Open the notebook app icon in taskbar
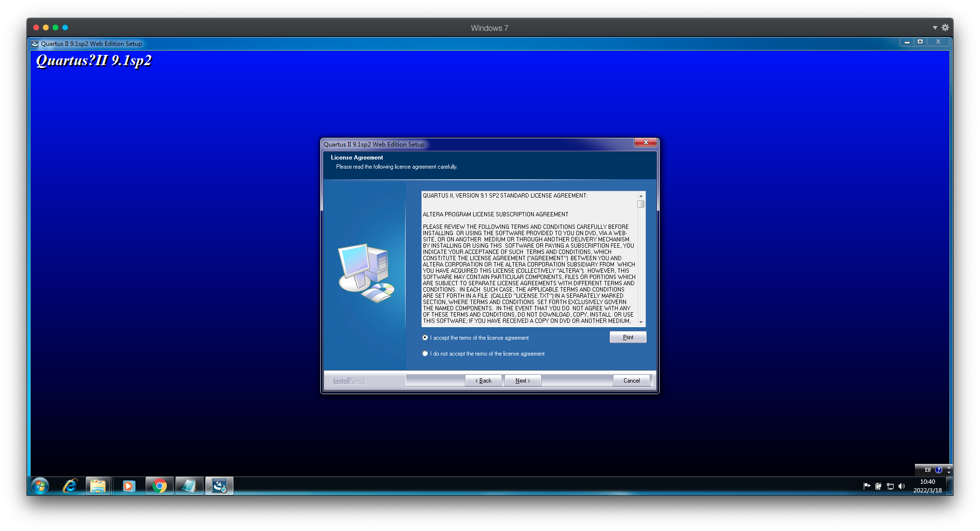 click(189, 486)
